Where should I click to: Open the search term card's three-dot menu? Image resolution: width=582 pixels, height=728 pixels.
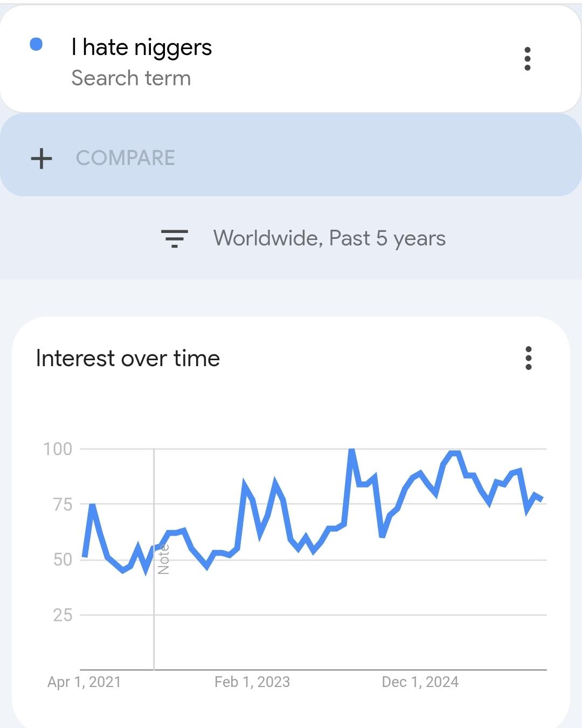pyautogui.click(x=528, y=59)
